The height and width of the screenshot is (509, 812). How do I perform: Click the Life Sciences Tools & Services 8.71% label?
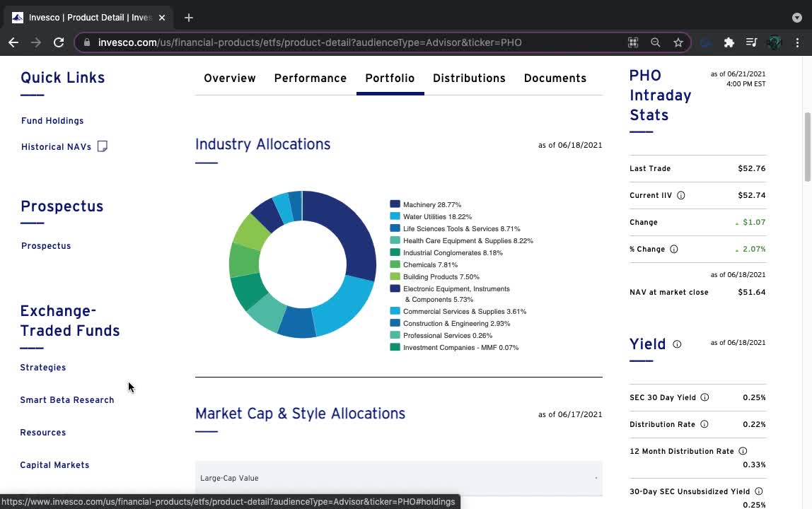[x=461, y=229]
